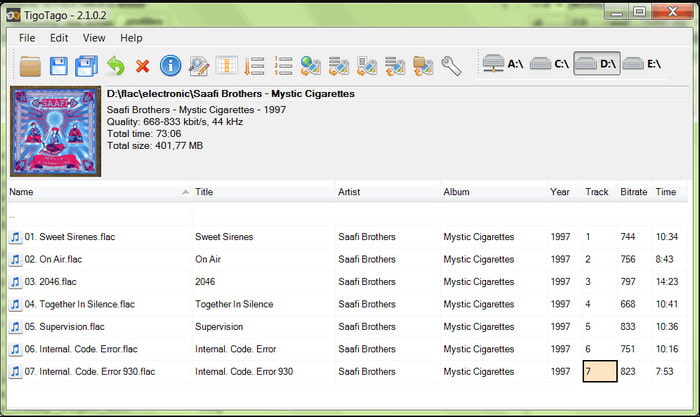The width and height of the screenshot is (700, 417).
Task: Click bitrate value 833
Action: (628, 327)
